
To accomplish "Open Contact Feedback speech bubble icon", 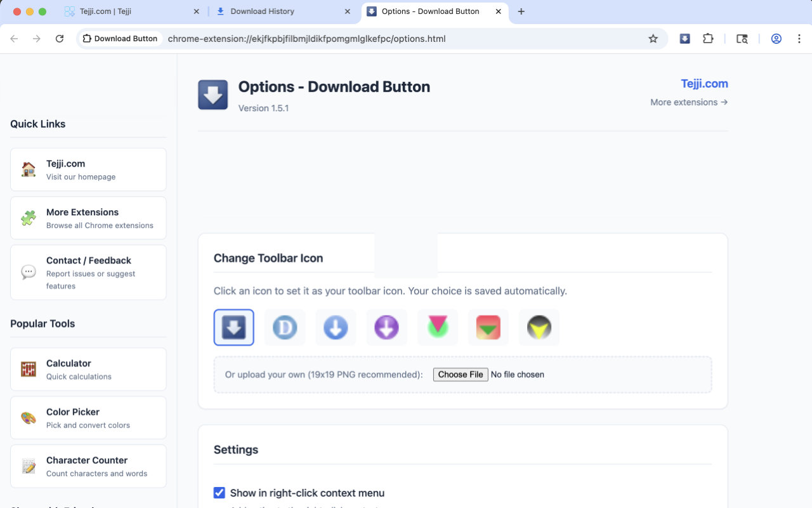I will [x=28, y=272].
